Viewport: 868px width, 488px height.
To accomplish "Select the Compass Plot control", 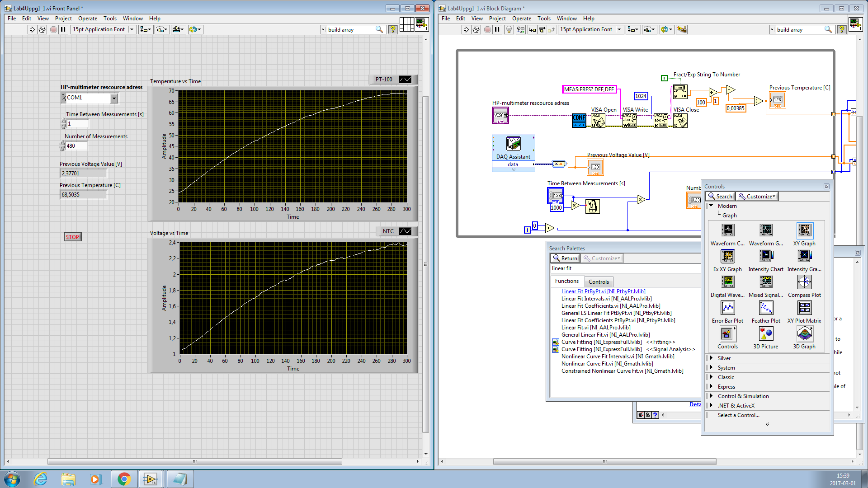I will pyautogui.click(x=804, y=282).
